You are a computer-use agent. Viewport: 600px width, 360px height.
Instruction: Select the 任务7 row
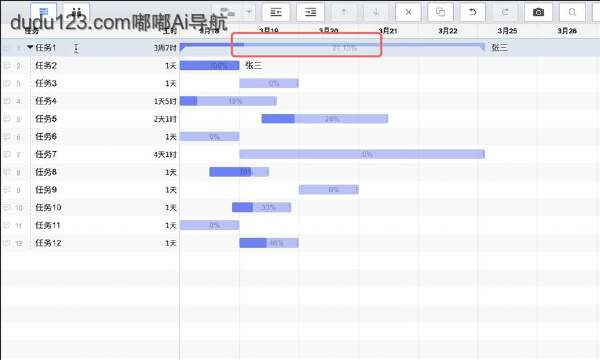click(x=300, y=154)
